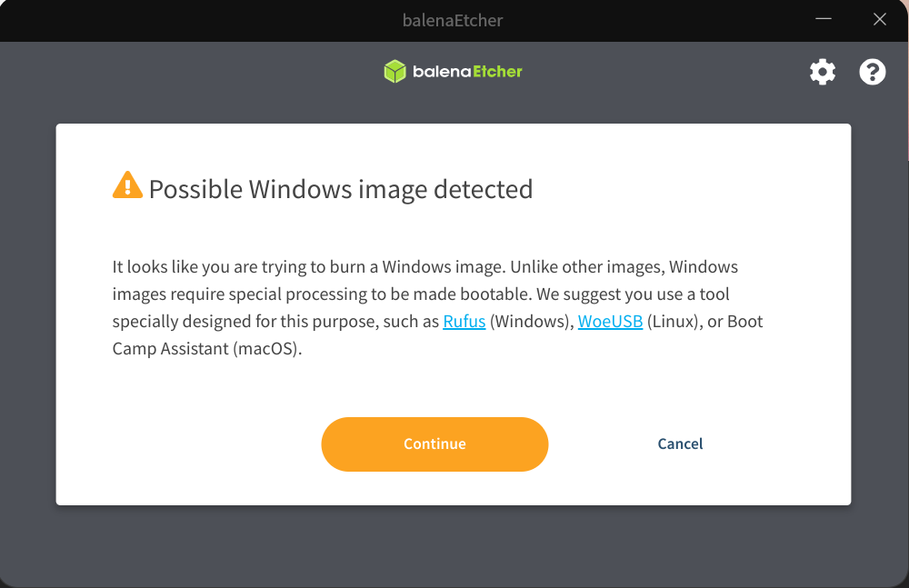The image size is (909, 588).
Task: Close the balenaEtcher window
Action: [879, 19]
